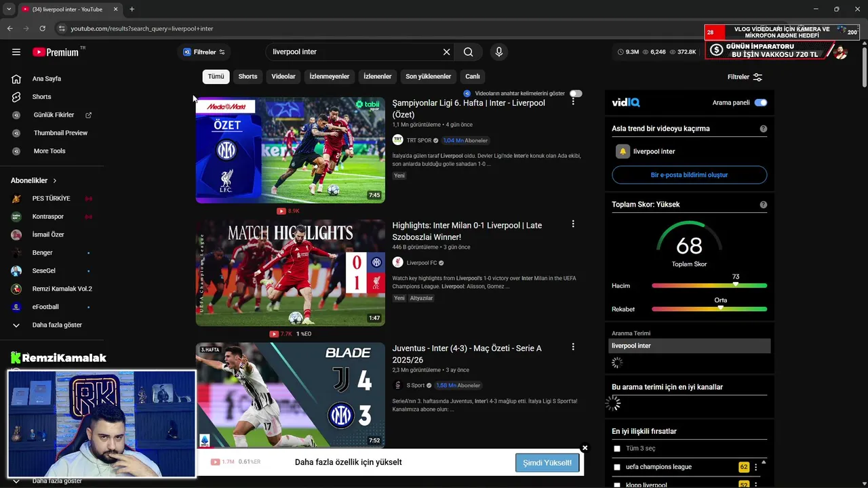This screenshot has height=488, width=868.
Task: Open more options for Juventus - Inter video
Action: 573,346
